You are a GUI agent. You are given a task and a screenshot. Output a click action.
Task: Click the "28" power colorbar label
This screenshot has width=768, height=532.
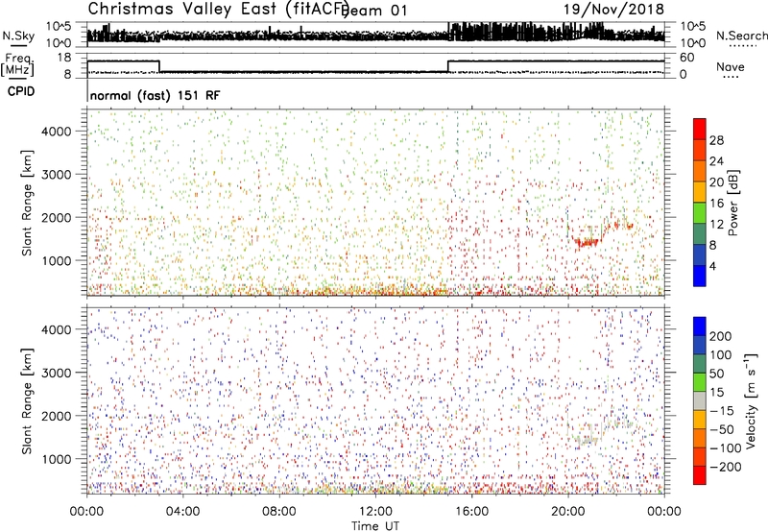[716, 140]
